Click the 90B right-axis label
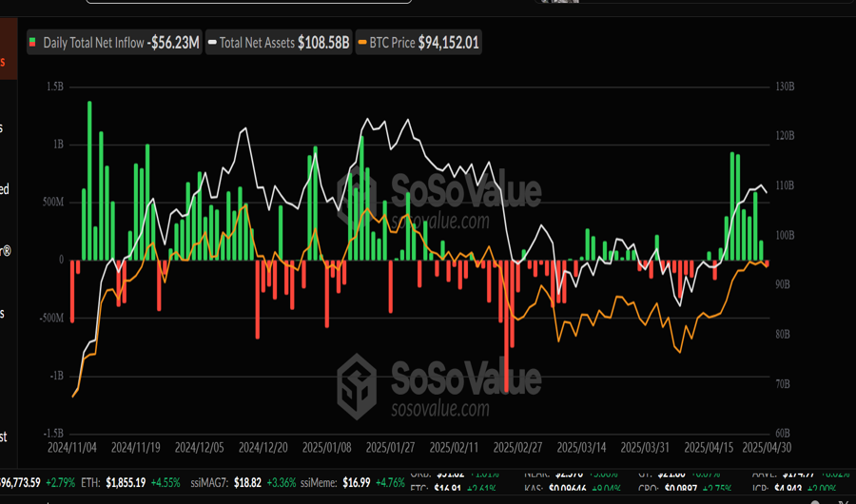 click(x=783, y=284)
